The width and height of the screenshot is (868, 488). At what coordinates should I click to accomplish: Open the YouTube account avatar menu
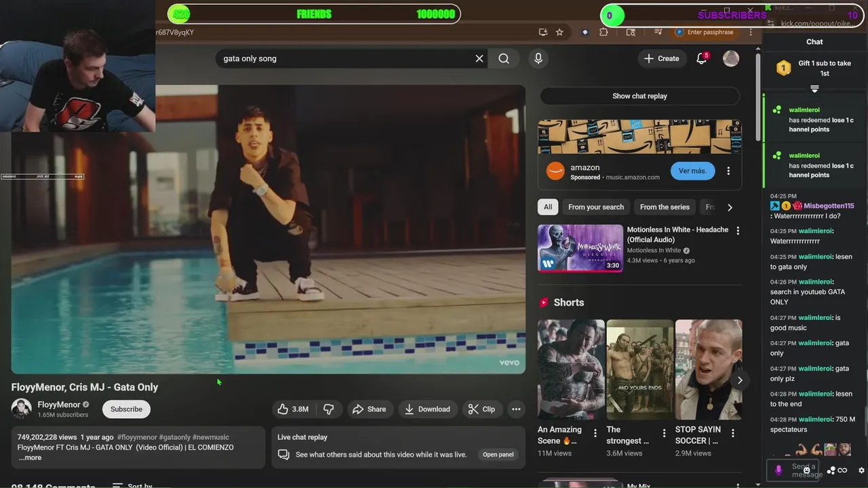(731, 58)
